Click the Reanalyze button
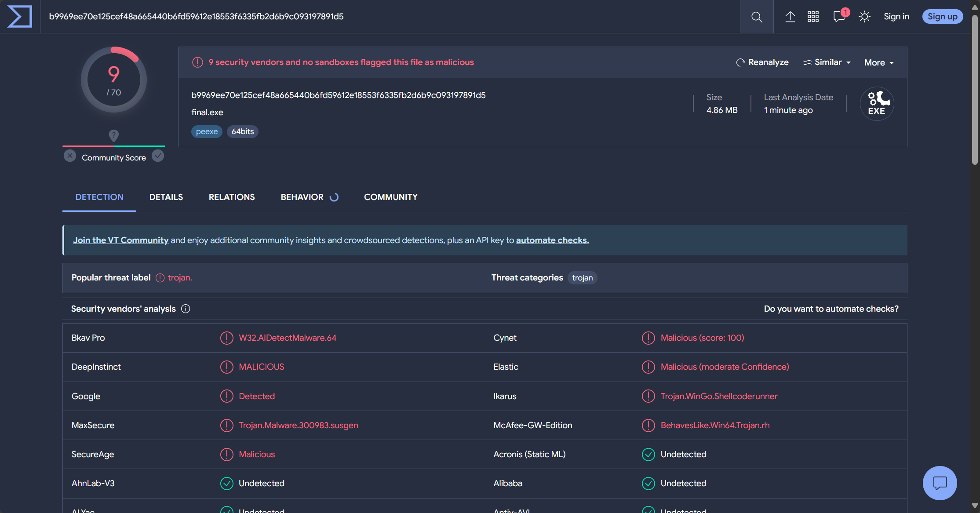 pos(762,62)
